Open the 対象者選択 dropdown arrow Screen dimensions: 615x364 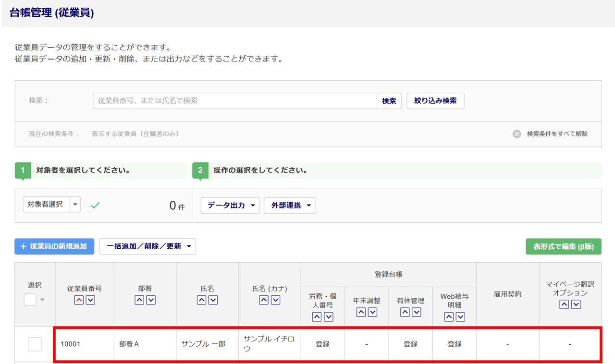(75, 205)
